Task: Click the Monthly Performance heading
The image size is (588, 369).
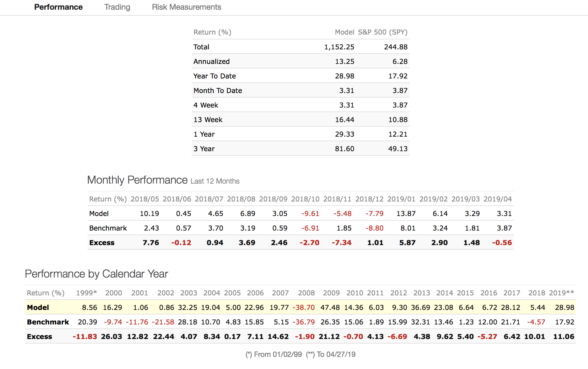Action: pos(137,180)
